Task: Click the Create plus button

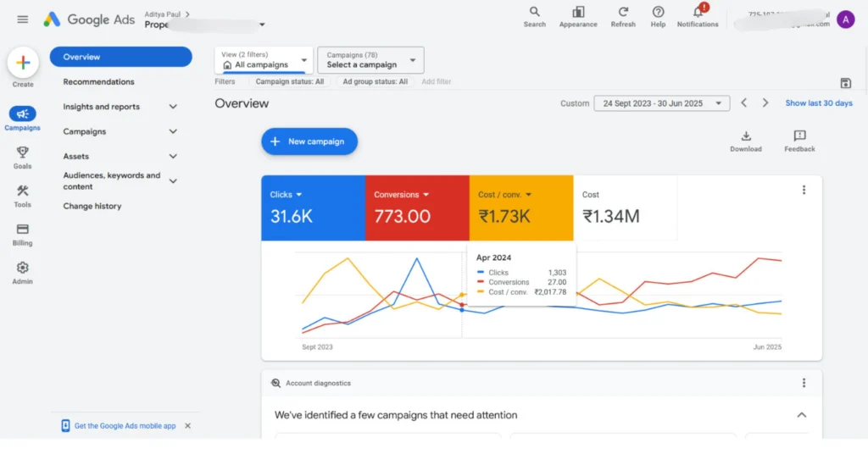Action: 23,63
